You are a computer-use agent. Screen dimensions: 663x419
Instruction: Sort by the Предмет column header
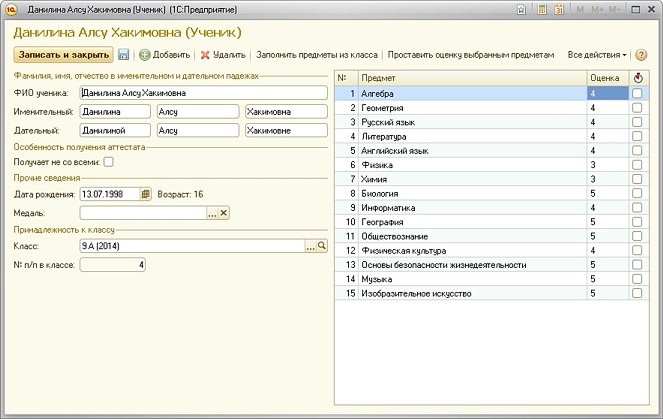point(473,78)
